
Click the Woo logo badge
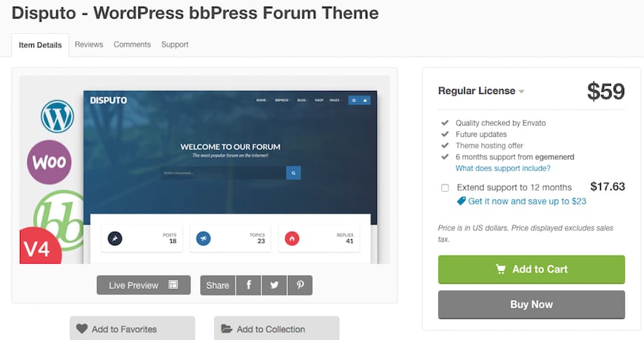point(50,162)
